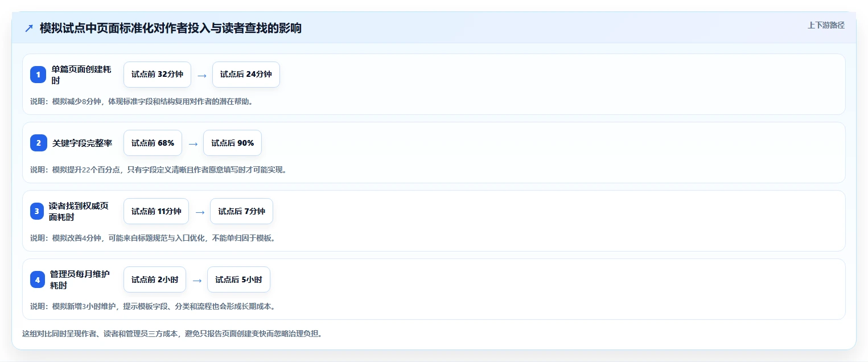This screenshot has width=868, height=362.
Task: Click the 上下游路径 label in header
Action: (826, 25)
